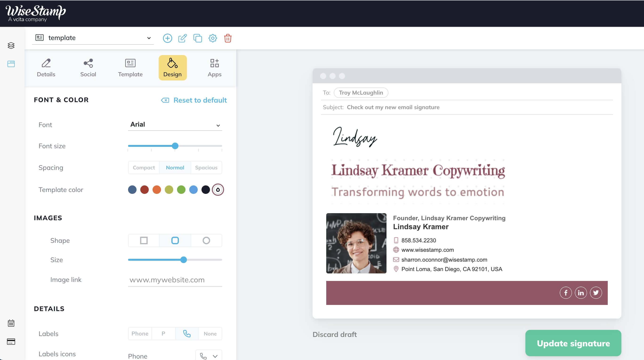Open signature settings via the gear icon
This screenshot has height=360, width=644.
tap(213, 38)
